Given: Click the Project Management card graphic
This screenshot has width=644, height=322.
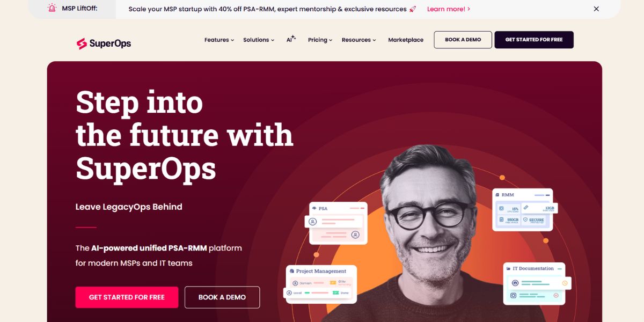Looking at the screenshot, I should [x=320, y=284].
